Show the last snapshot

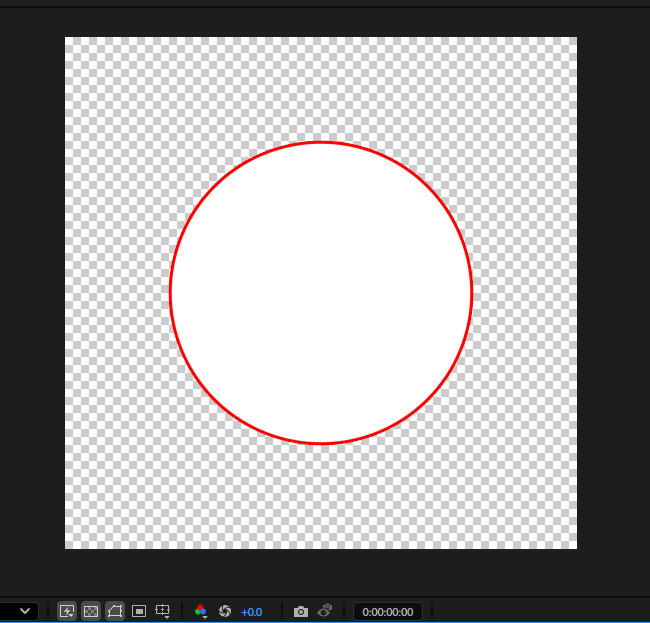coord(325,611)
